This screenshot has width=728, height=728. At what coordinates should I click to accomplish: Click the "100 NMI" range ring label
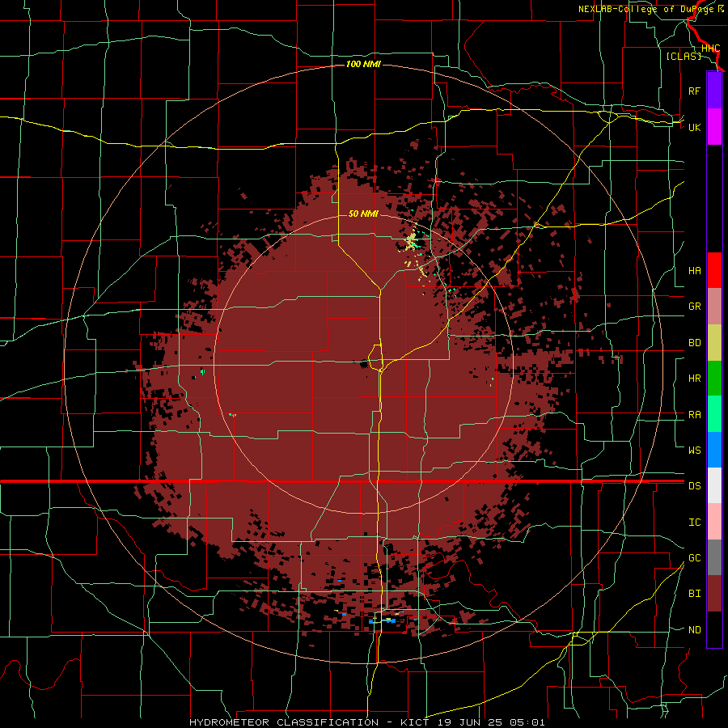point(363,64)
